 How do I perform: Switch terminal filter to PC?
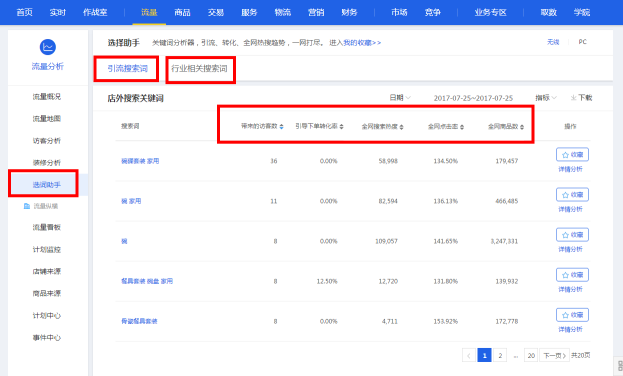pos(582,42)
